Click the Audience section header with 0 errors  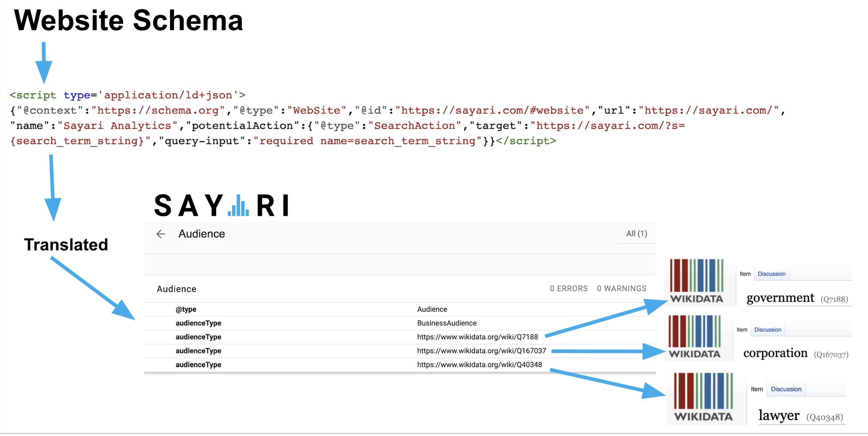tap(177, 289)
